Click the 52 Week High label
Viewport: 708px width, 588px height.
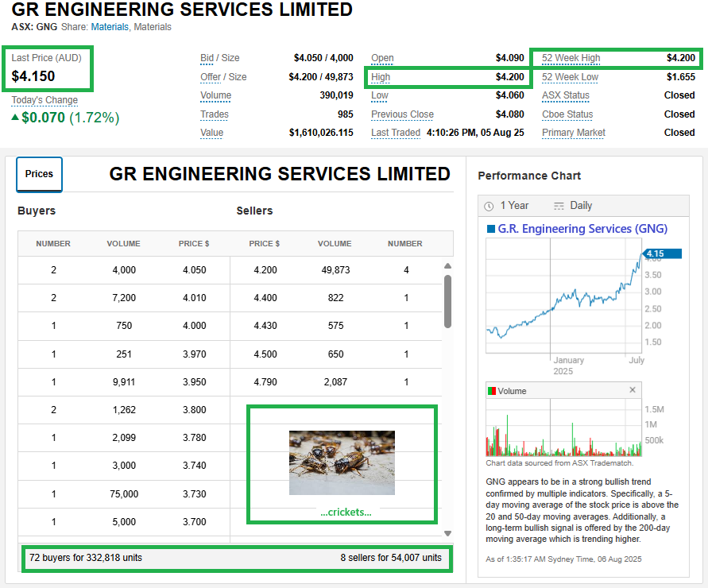tap(571, 58)
